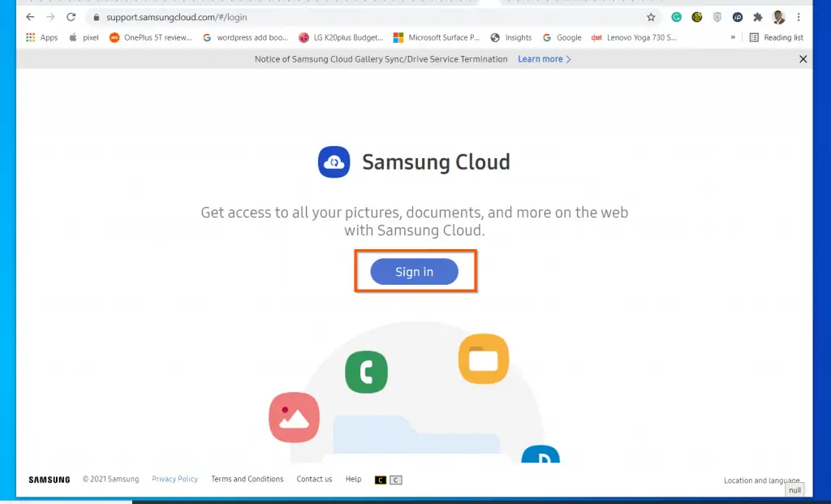Click the Chrome profile avatar
This screenshot has width=831, height=504.
point(777,16)
